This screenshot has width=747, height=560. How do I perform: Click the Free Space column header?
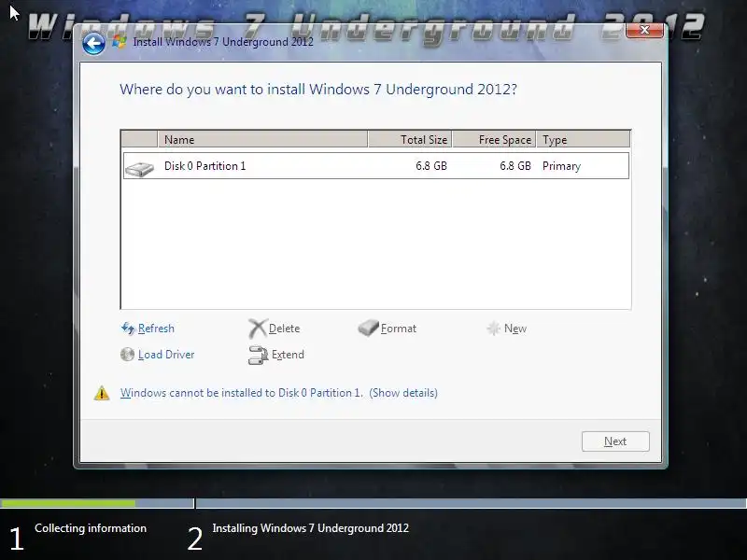coord(494,139)
